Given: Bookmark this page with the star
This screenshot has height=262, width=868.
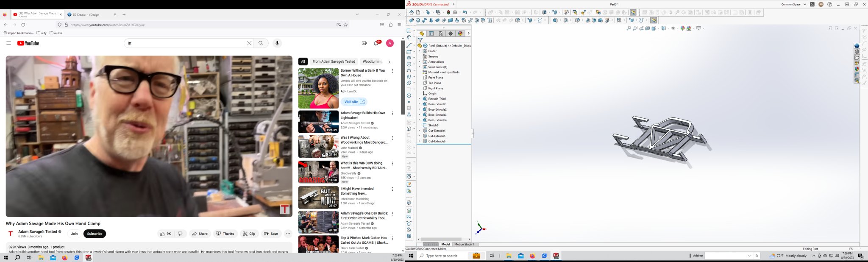Looking at the screenshot, I should 345,25.
